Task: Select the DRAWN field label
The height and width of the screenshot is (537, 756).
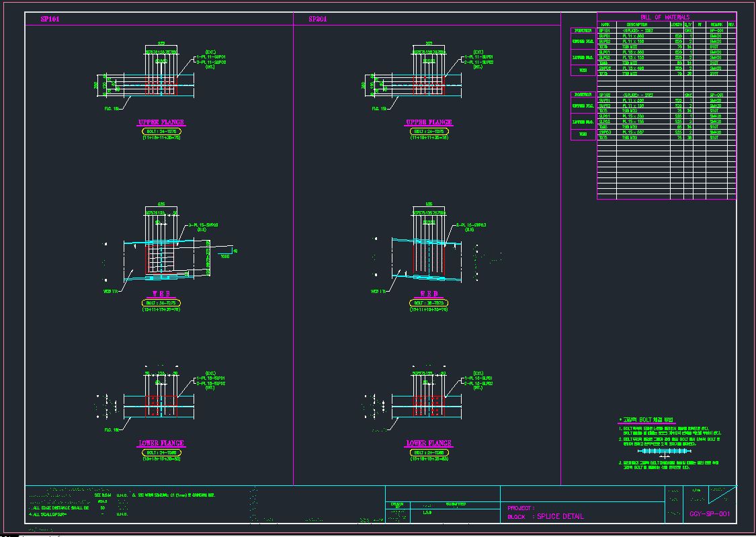Action: (x=397, y=504)
